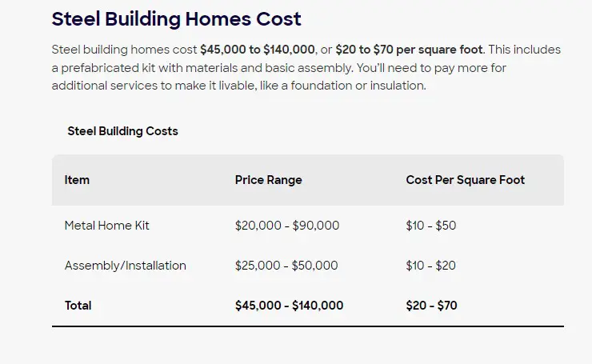
Task: Click the $20,000 - $90,000 price cell
Action: (287, 226)
